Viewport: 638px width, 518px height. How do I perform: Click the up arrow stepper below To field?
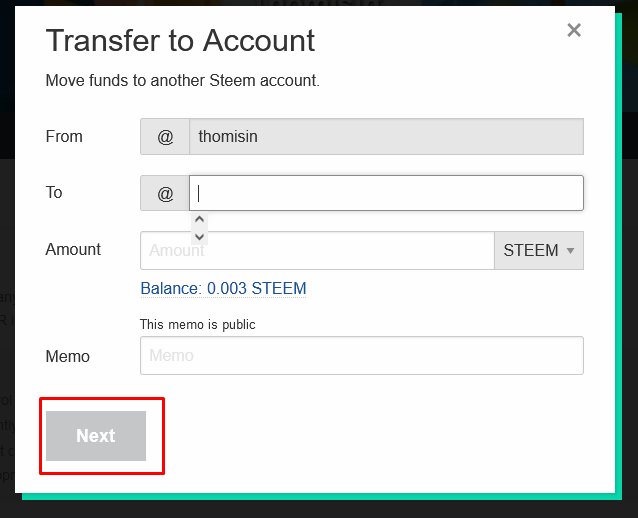tap(199, 220)
